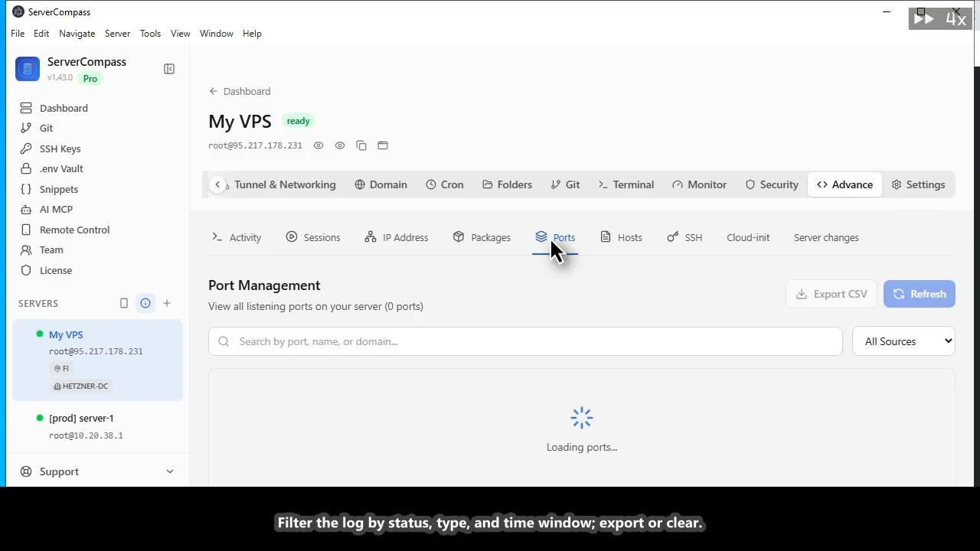Viewport: 980px width, 551px height.
Task: Click the HETZNER-DC provider badge
Action: click(81, 386)
